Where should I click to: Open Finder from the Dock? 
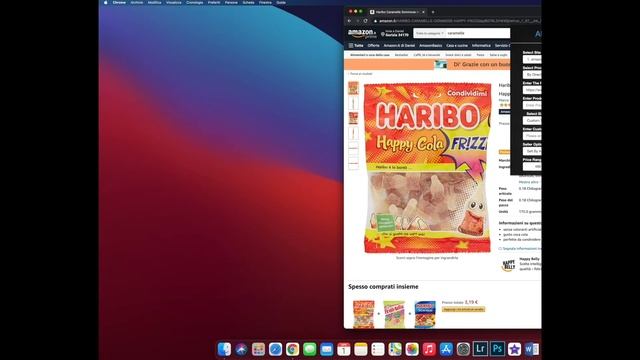coord(224,349)
